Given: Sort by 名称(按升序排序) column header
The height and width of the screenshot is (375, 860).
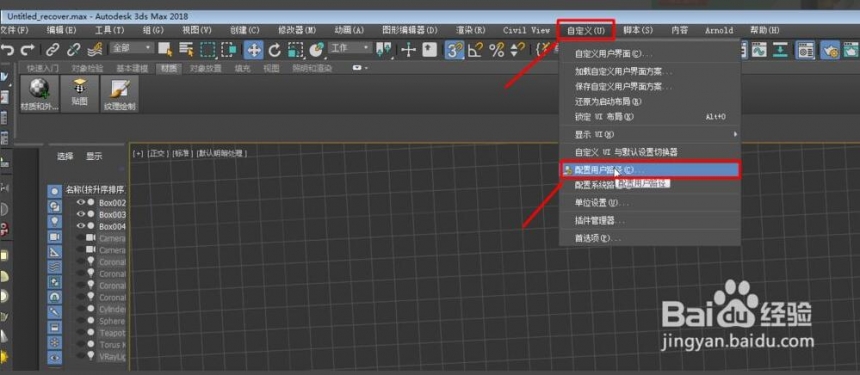Looking at the screenshot, I should click(x=95, y=190).
